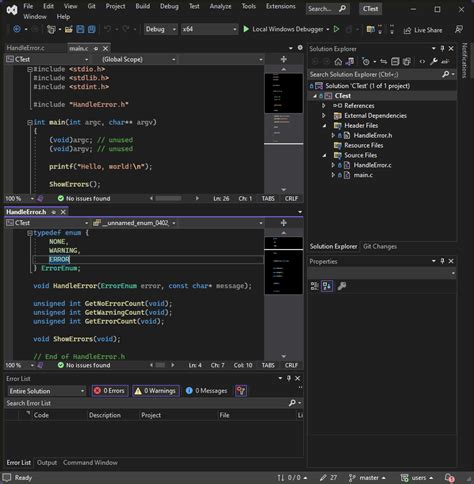Screen dimensions: 474x484
Task: Switch to the HandleError.c tab
Action: pyautogui.click(x=25, y=48)
